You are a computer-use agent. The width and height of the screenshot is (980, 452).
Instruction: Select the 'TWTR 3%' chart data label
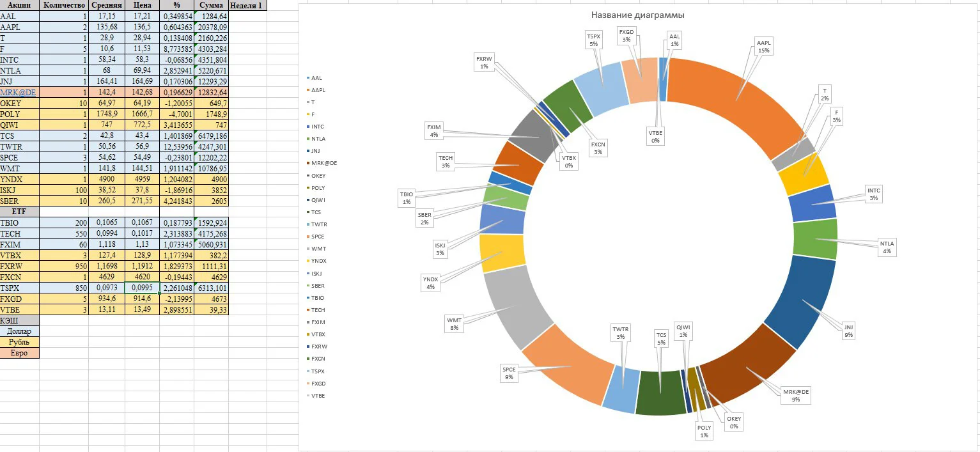click(621, 333)
